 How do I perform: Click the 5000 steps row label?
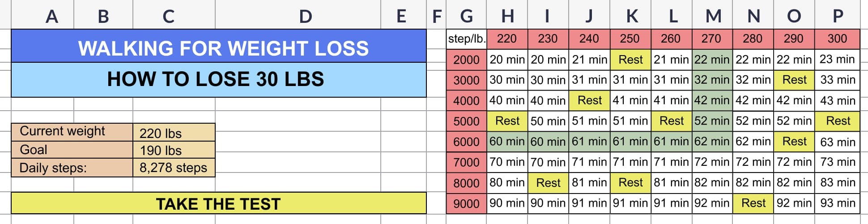point(466,121)
